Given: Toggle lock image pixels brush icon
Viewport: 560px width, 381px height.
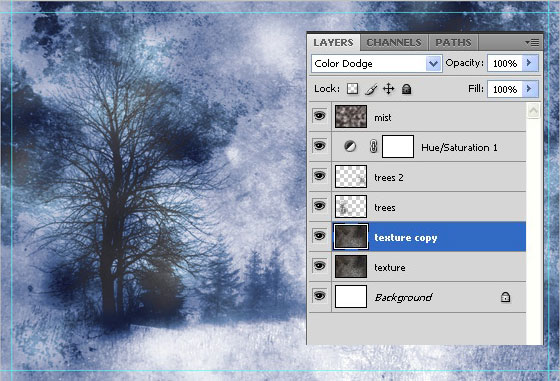Looking at the screenshot, I should (371, 89).
